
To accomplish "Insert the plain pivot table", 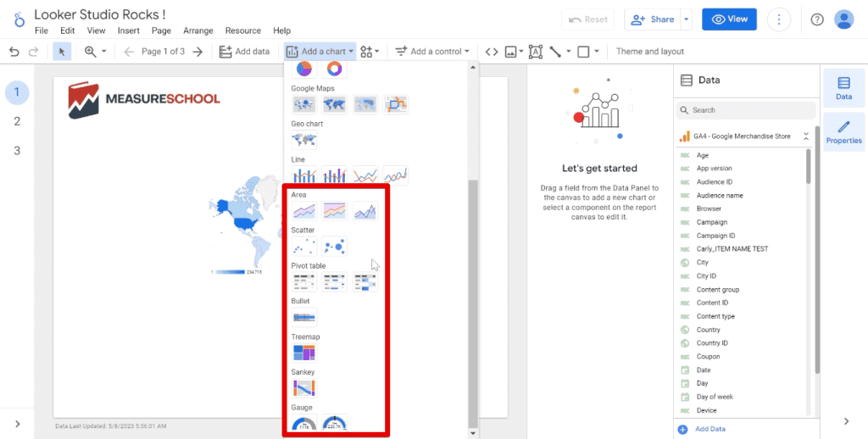I will coord(304,281).
